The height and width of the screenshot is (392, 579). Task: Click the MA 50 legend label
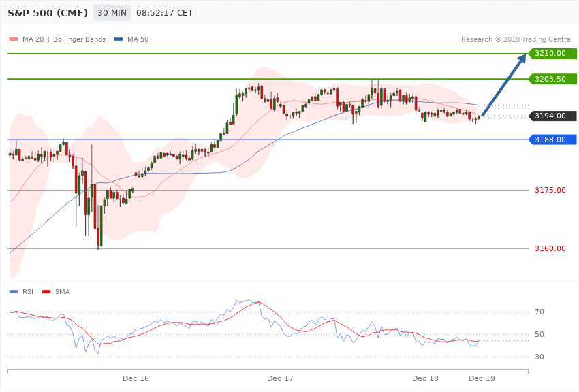[138, 39]
